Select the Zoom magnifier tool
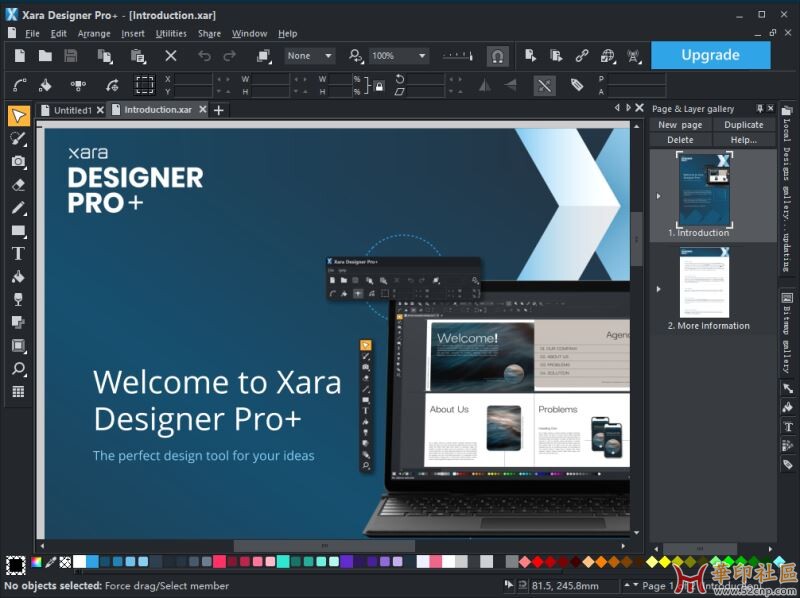 point(18,368)
